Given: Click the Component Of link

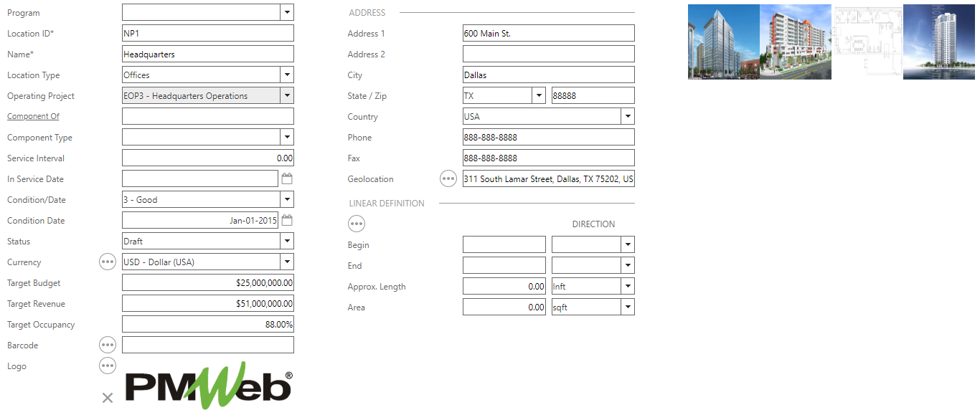Looking at the screenshot, I should click(33, 117).
